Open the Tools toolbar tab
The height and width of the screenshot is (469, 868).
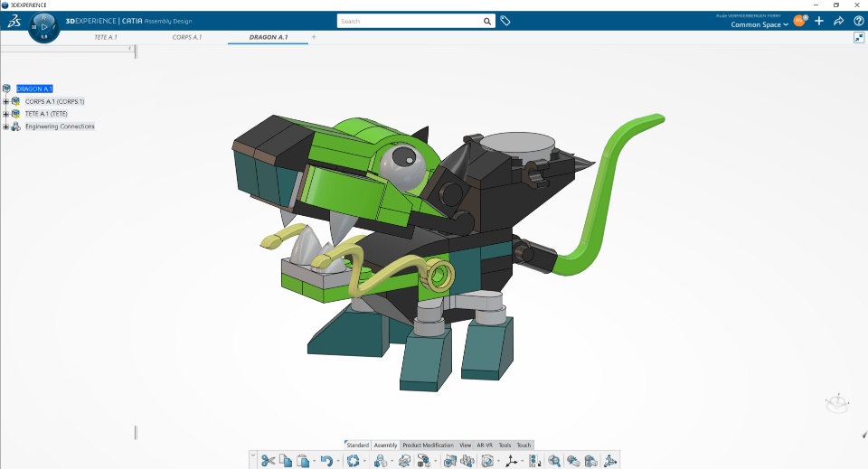coord(505,445)
